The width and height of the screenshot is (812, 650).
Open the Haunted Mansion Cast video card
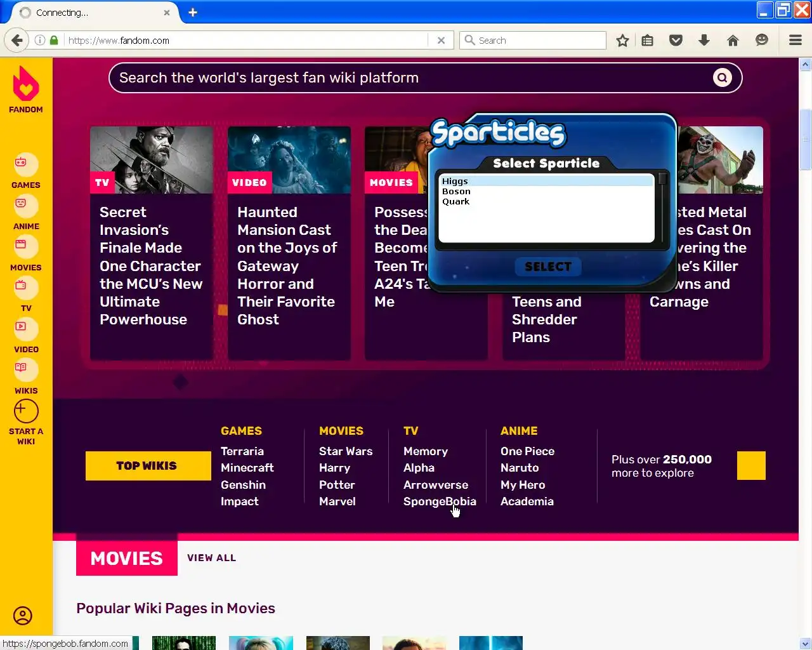[289, 243]
